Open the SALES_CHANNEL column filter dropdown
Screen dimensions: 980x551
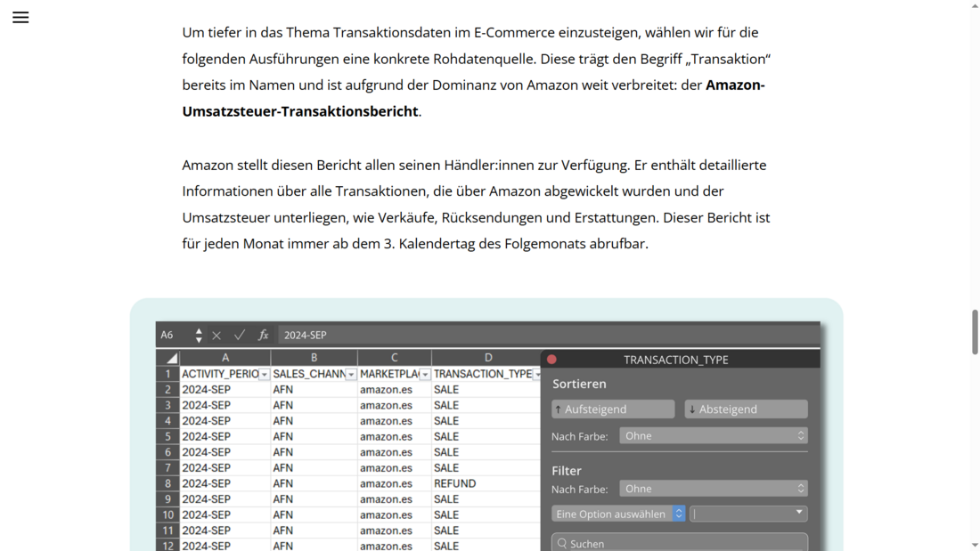pyautogui.click(x=351, y=375)
